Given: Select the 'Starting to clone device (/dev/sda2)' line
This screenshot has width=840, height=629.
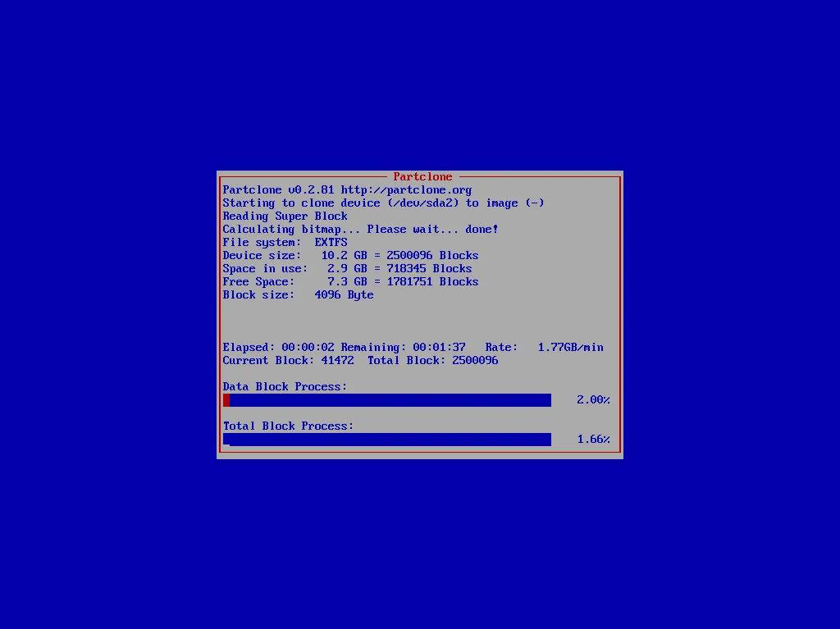Looking at the screenshot, I should [x=384, y=203].
